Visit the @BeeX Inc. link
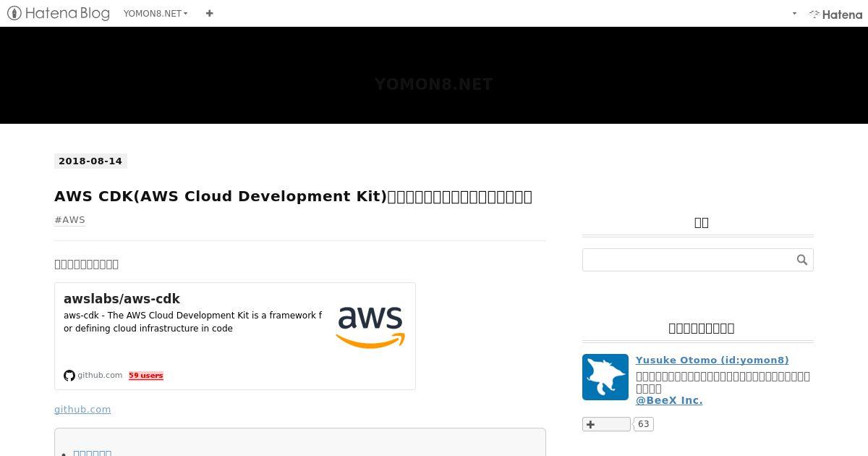Viewport: 868px width, 456px height. point(669,400)
